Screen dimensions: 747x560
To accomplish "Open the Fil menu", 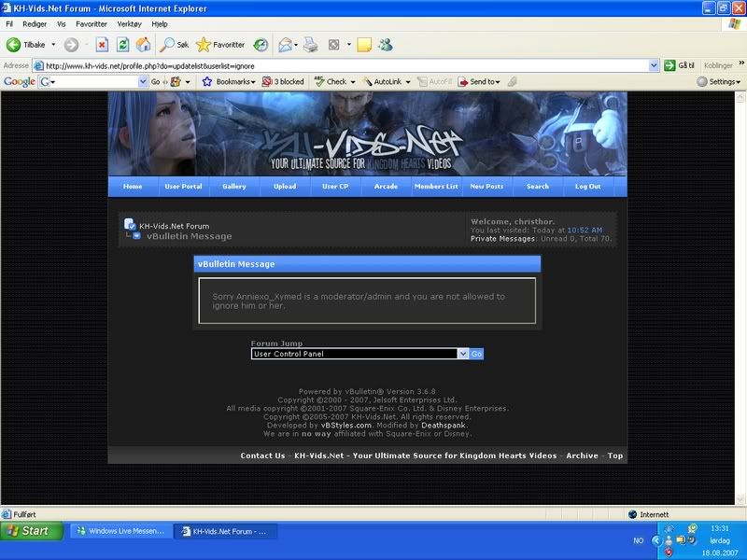I will (x=9, y=24).
